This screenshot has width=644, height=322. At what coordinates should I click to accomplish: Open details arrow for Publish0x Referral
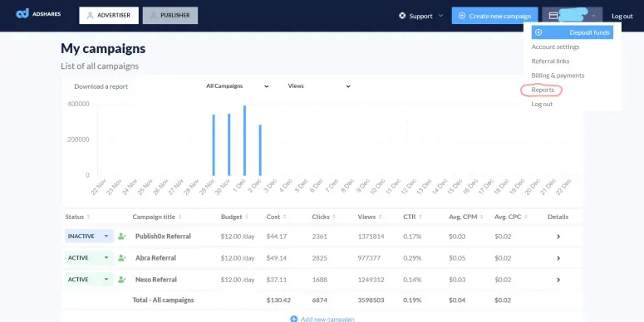(558, 237)
